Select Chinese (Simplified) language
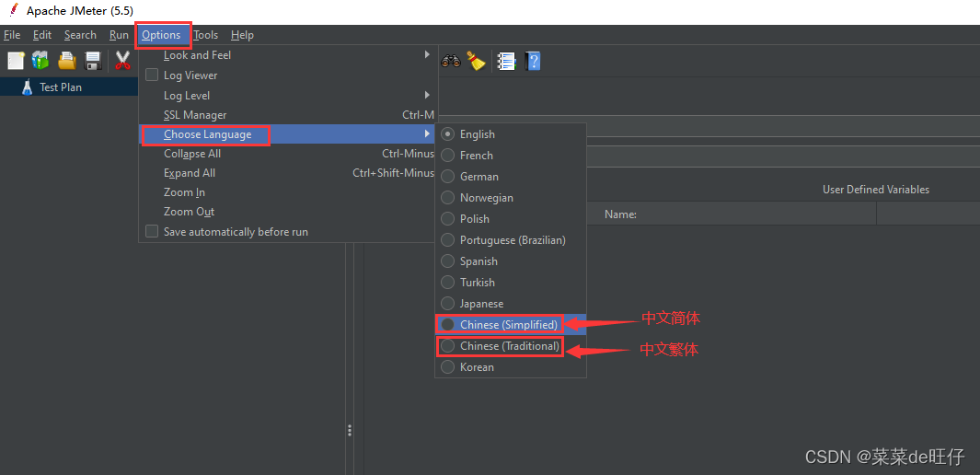Screen dimensions: 980x475 pyautogui.click(x=511, y=324)
